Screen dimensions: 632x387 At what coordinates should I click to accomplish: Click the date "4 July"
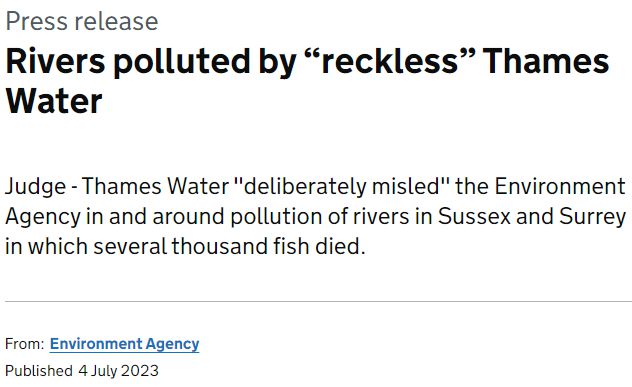pyautogui.click(x=98, y=371)
